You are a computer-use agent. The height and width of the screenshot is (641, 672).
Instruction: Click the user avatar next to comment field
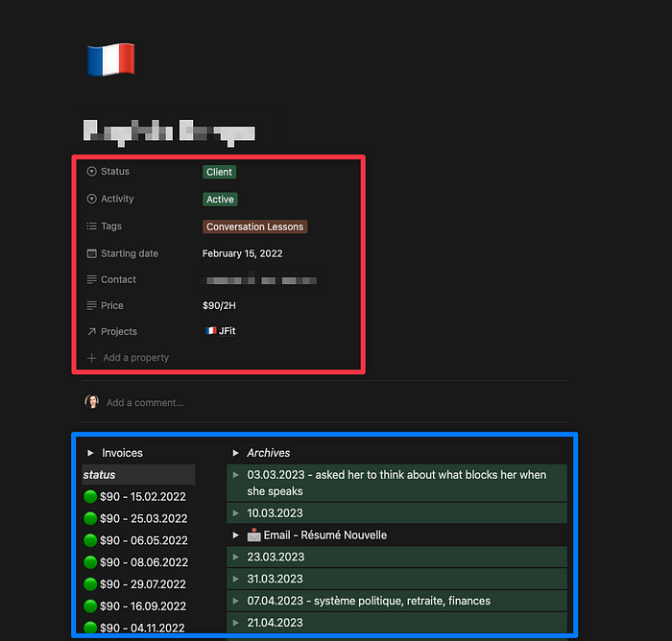(92, 401)
